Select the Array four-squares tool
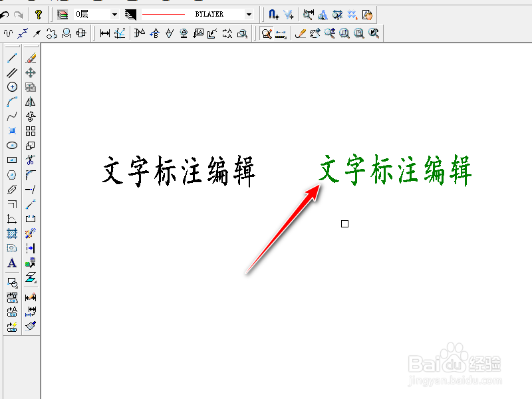The width and height of the screenshot is (532, 399). click(x=31, y=131)
